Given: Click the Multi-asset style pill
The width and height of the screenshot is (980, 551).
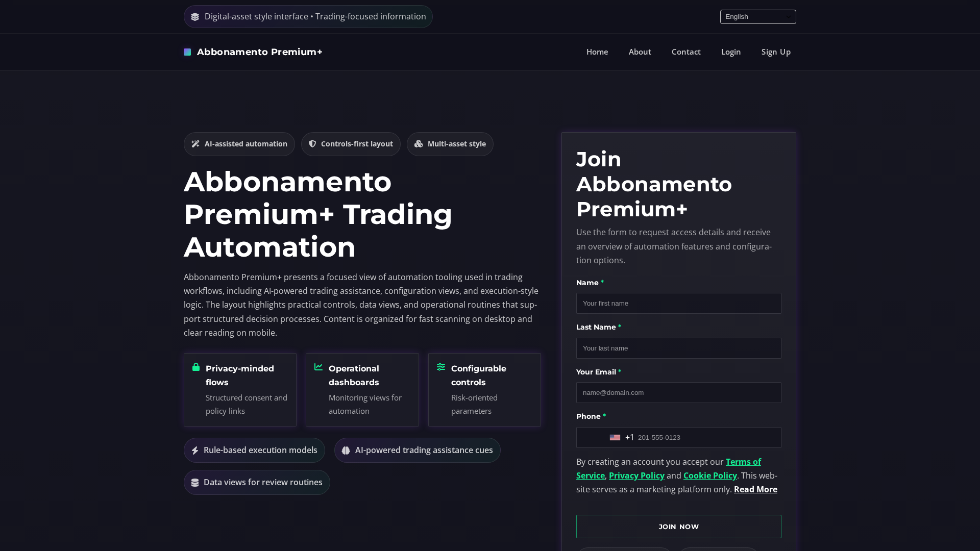Looking at the screenshot, I should click(x=450, y=144).
